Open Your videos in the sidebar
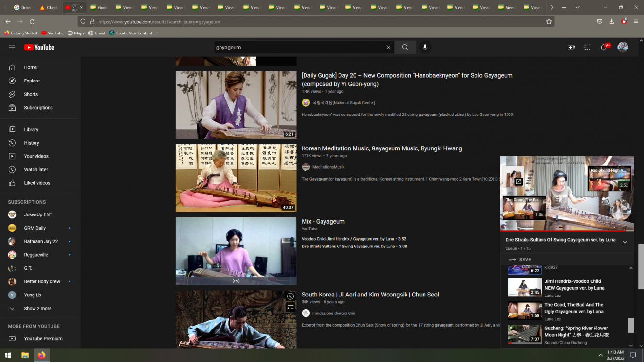644x362 pixels. point(39,156)
